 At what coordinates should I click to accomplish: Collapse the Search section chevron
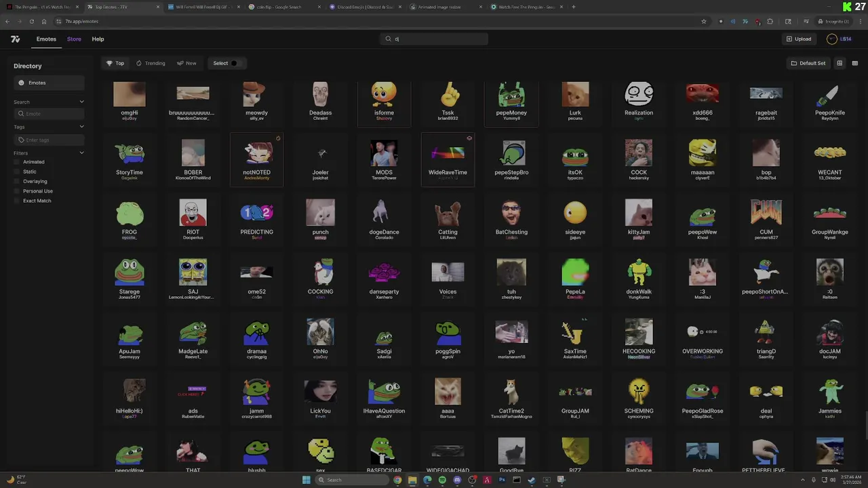coord(81,102)
